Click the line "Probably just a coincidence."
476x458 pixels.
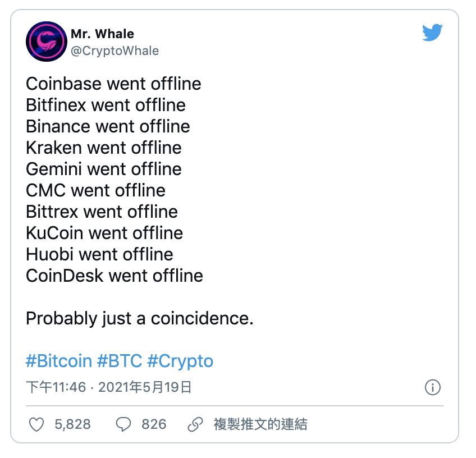click(139, 318)
